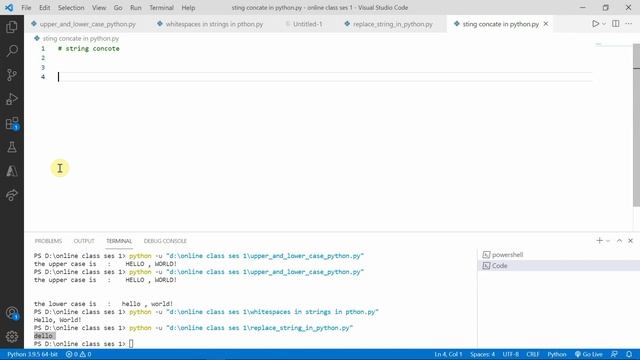This screenshot has height=360, width=640.
Task: Open the Source Control view
Action: point(12,75)
